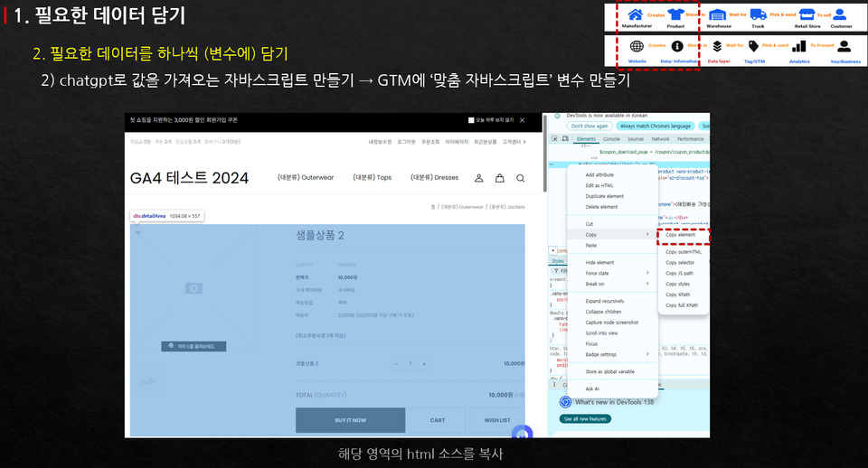Open the Network tab in DevTools
The width and height of the screenshot is (868, 468).
(660, 139)
